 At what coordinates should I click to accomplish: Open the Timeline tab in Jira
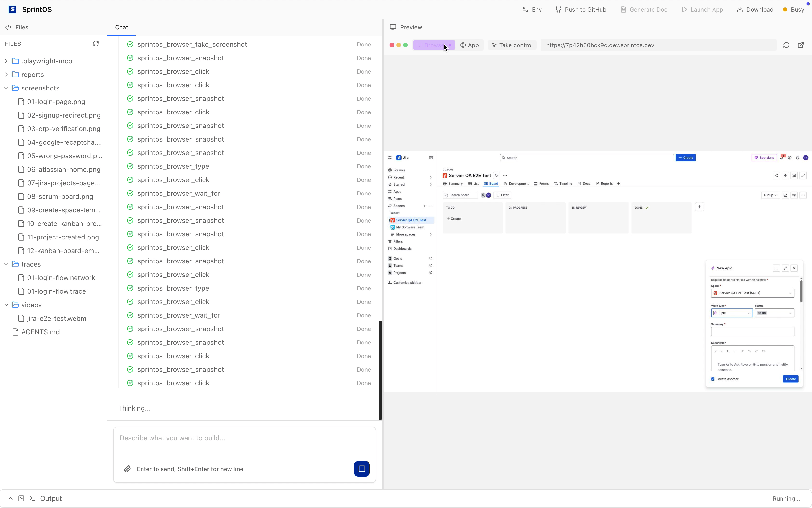pos(563,183)
